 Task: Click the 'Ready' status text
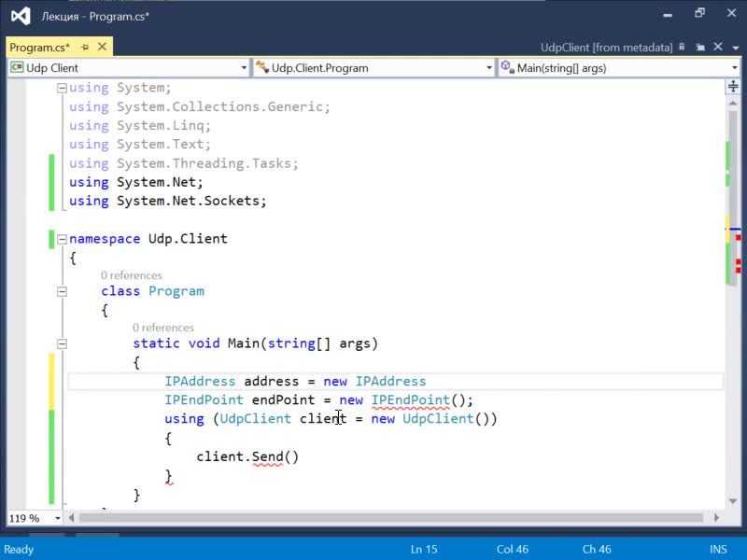click(x=19, y=550)
